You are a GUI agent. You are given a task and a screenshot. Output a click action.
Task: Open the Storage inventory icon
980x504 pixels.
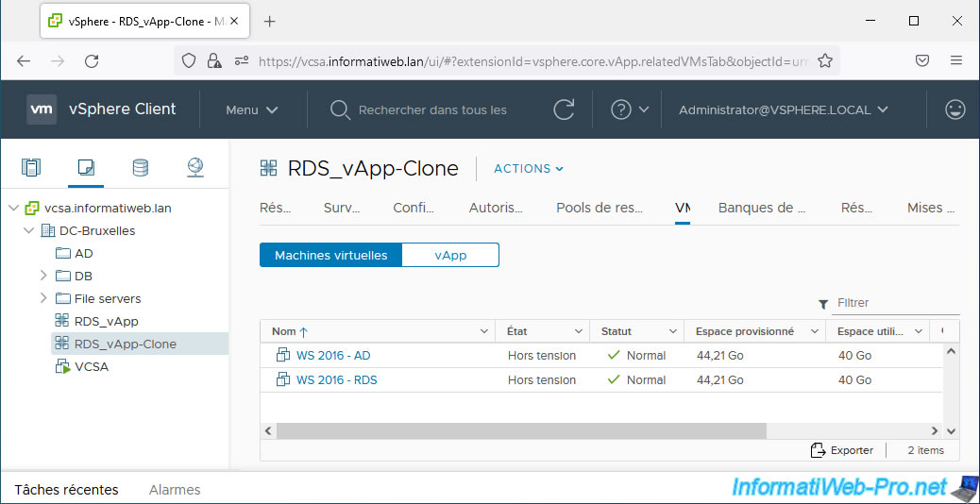pyautogui.click(x=141, y=168)
